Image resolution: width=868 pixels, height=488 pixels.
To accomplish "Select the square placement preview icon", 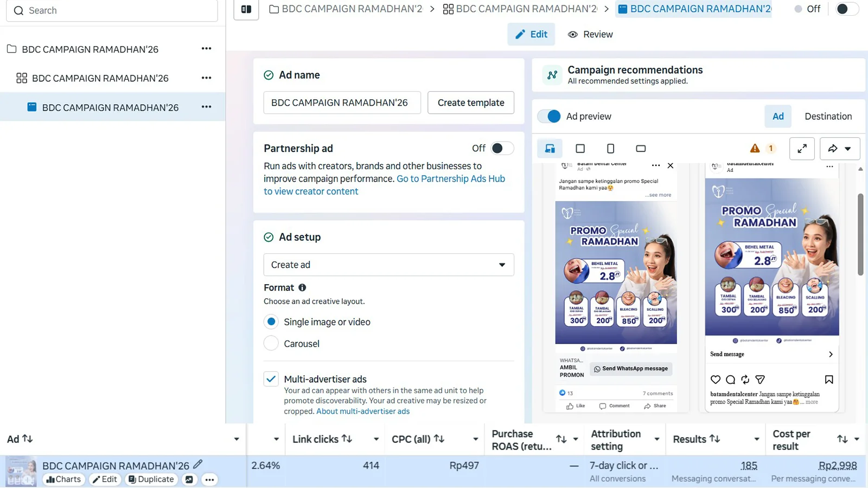I will [x=580, y=149].
